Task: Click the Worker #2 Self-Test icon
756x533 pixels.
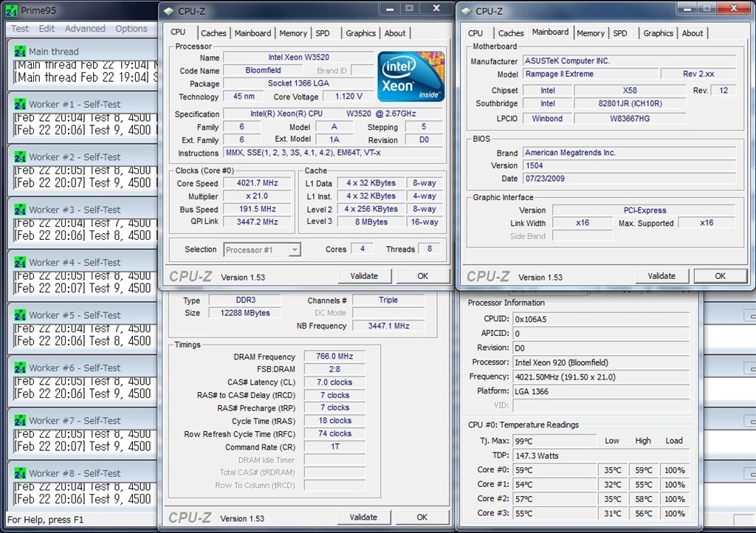Action: [20, 157]
